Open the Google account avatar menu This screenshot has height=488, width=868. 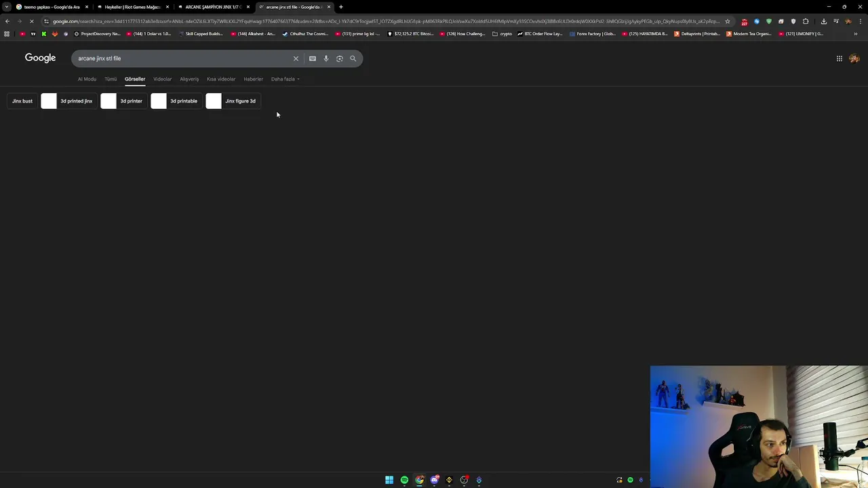tap(854, 58)
